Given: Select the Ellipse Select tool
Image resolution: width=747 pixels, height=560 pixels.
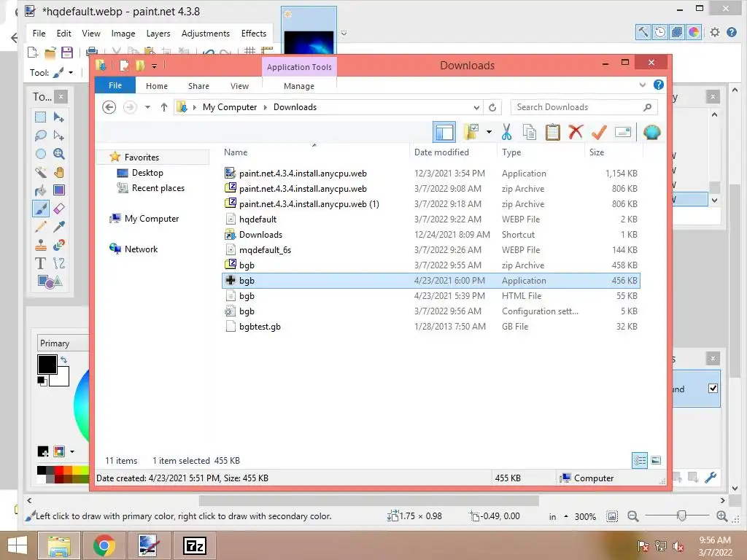Looking at the screenshot, I should pos(41,154).
